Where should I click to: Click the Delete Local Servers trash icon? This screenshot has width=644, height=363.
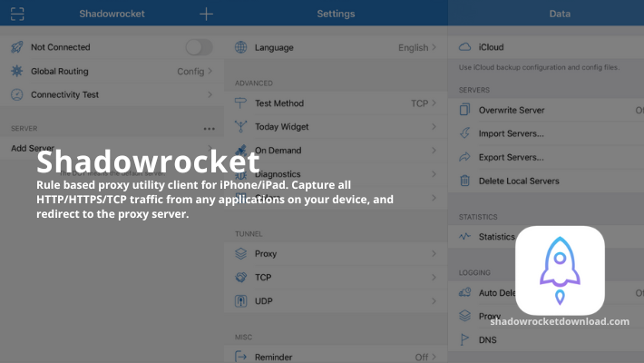tap(464, 181)
